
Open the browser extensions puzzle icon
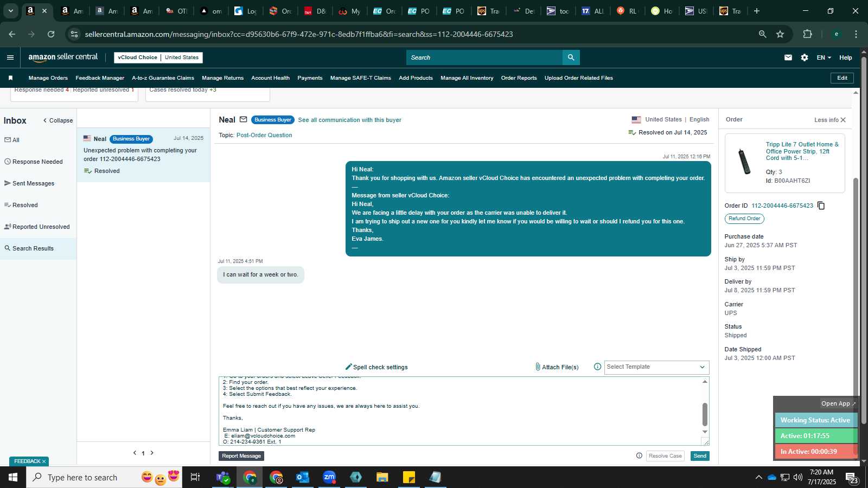pos(807,34)
